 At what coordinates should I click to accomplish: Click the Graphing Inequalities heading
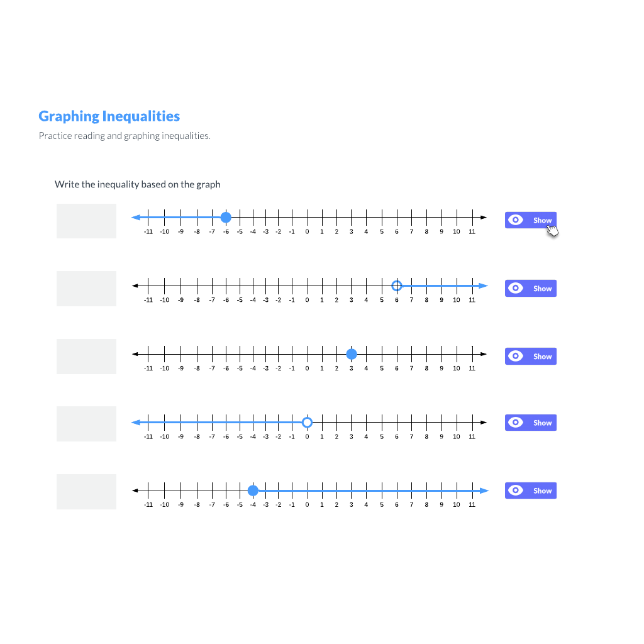[109, 116]
